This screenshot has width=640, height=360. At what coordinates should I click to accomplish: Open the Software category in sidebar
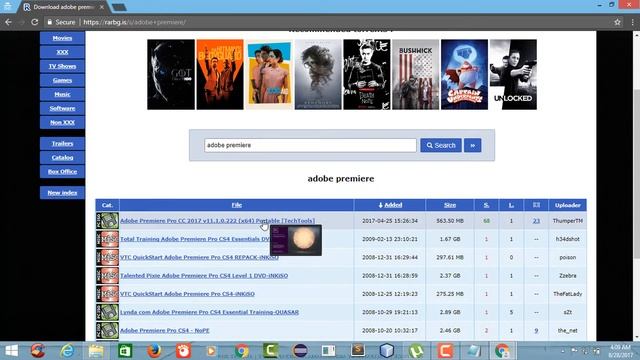click(x=62, y=108)
